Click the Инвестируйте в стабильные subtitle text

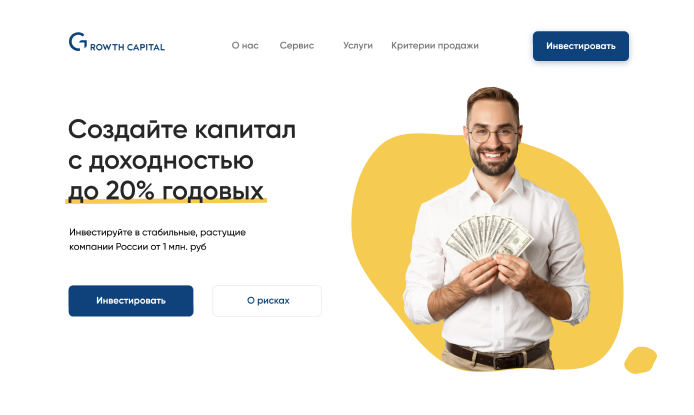point(157,239)
